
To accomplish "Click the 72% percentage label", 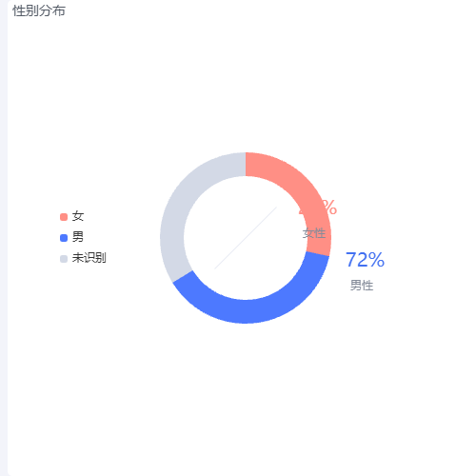I will (x=365, y=260).
